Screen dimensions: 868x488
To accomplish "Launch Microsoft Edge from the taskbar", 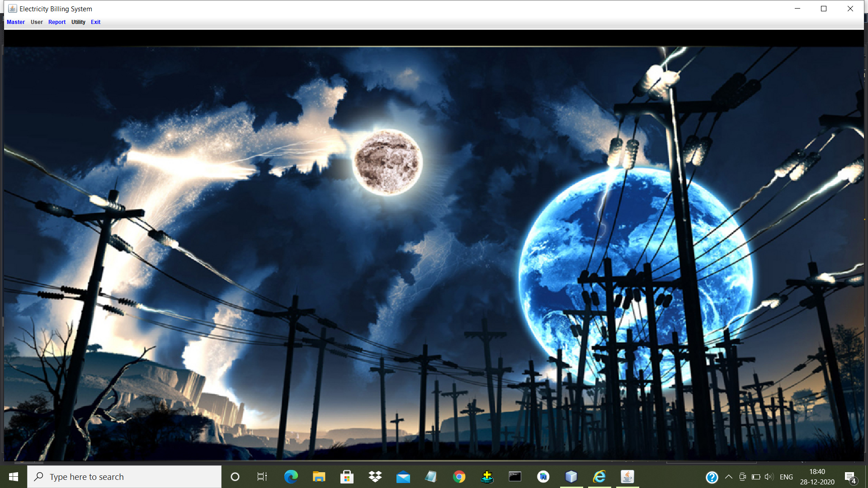I will [x=291, y=477].
